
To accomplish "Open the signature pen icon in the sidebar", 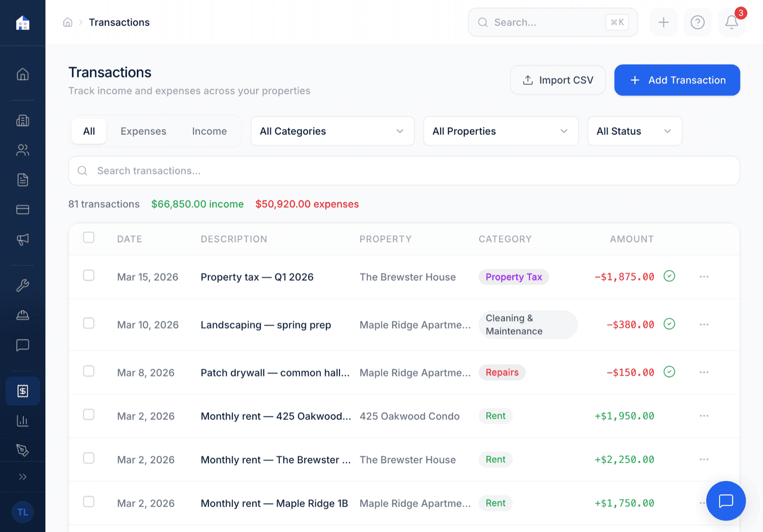I will 22,450.
